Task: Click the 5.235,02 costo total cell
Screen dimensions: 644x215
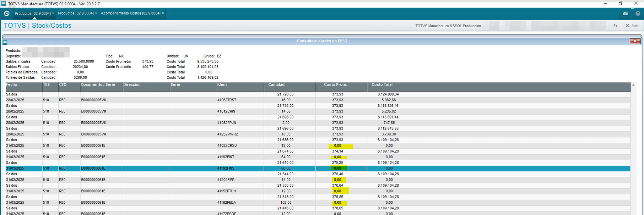Action: (x=389, y=111)
